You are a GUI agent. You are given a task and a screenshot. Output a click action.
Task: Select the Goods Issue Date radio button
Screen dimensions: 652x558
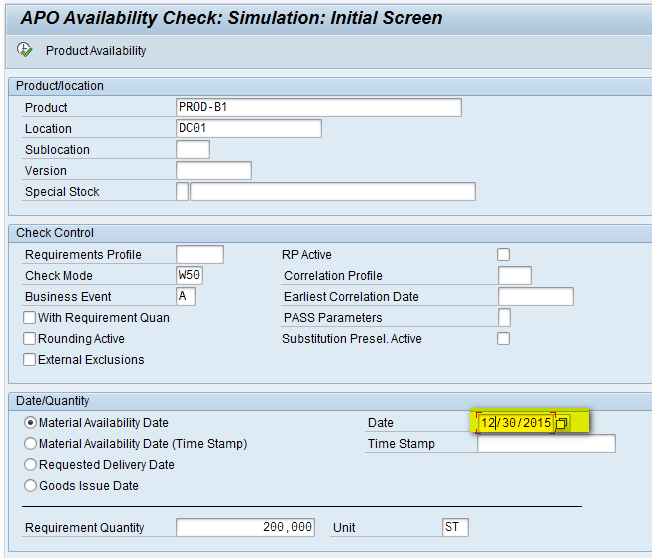click(x=30, y=486)
